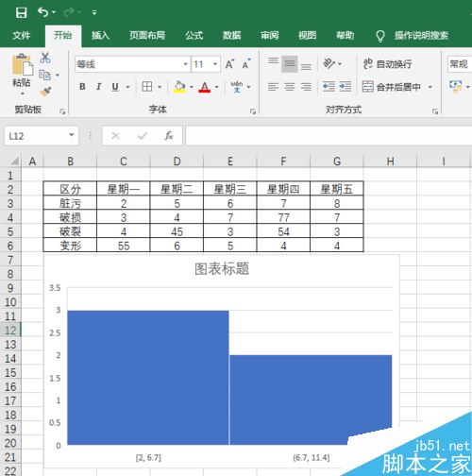The height and width of the screenshot is (476, 472).
Task: Select all cells with corner triangle
Action: [x=14, y=161]
